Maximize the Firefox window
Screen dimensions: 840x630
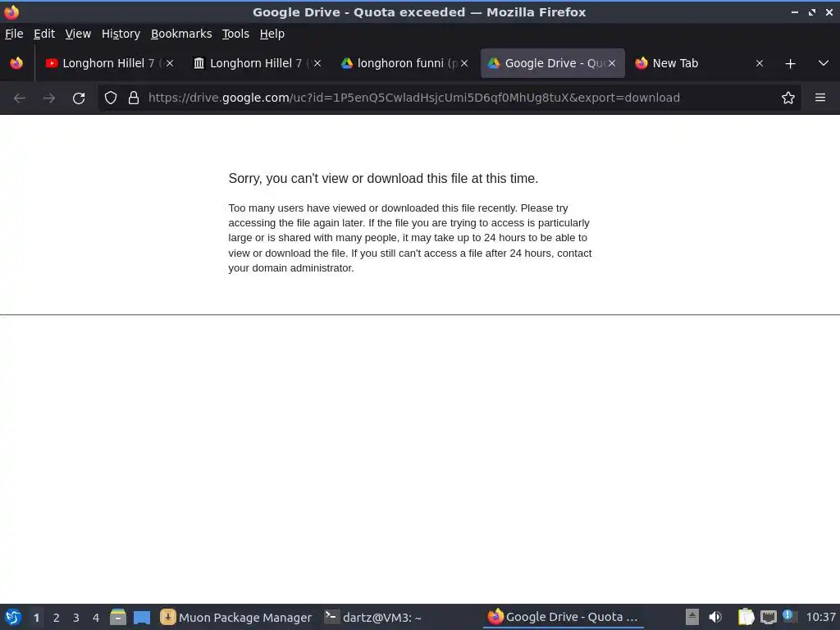click(812, 11)
